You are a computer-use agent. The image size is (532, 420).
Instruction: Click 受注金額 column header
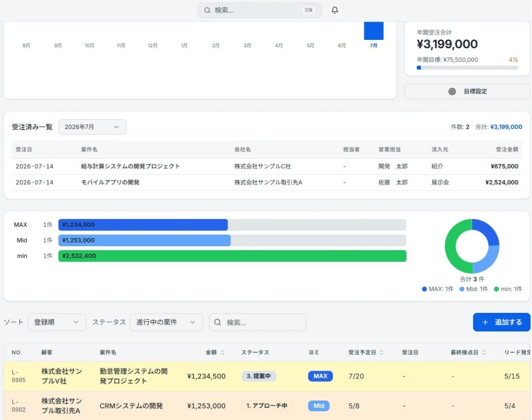507,149
